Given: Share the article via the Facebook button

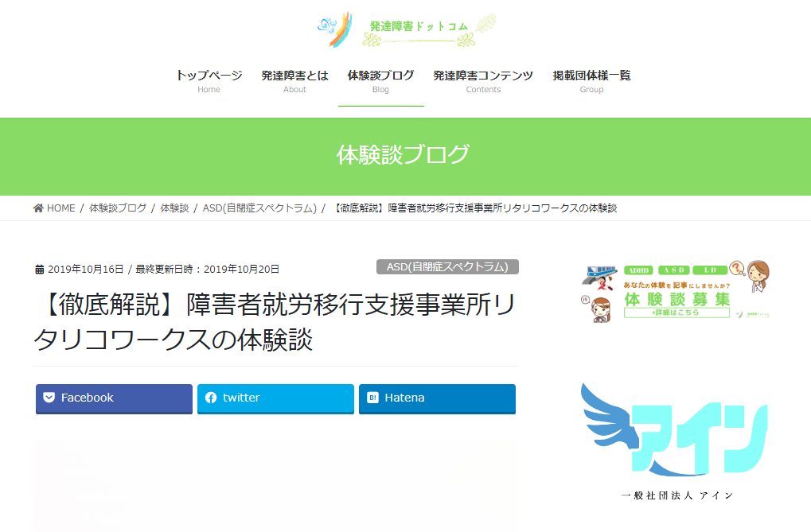Looking at the screenshot, I should (114, 398).
